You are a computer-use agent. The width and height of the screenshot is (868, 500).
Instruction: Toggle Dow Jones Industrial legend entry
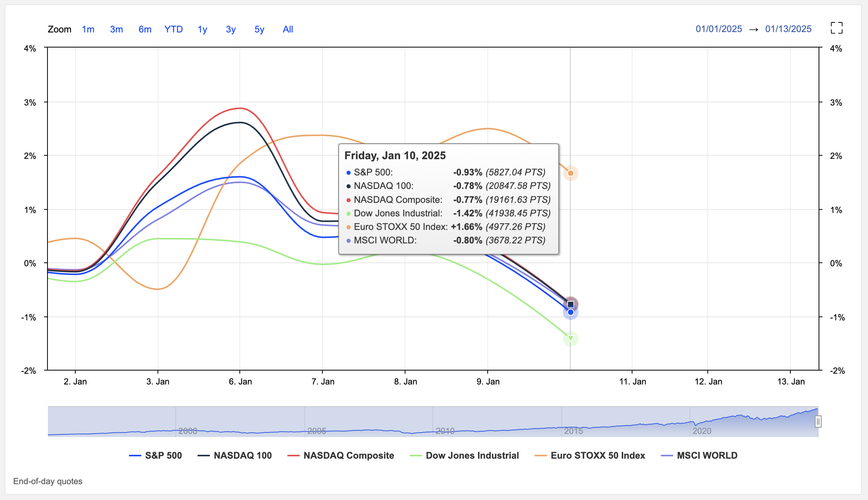(x=464, y=456)
